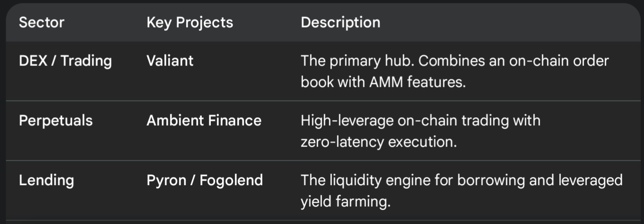Viewport: 644px width, 224px height.
Task: Click the word Fogolend
Action: coord(231,180)
